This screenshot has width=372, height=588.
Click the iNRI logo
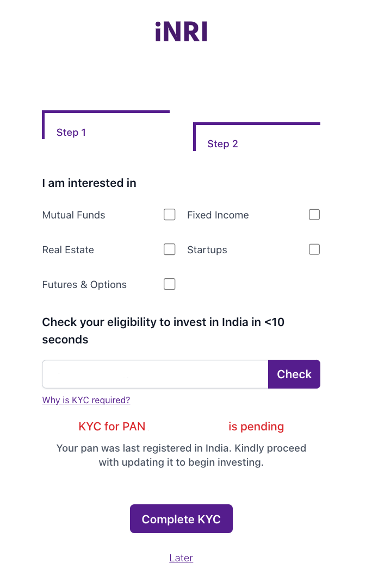(182, 31)
